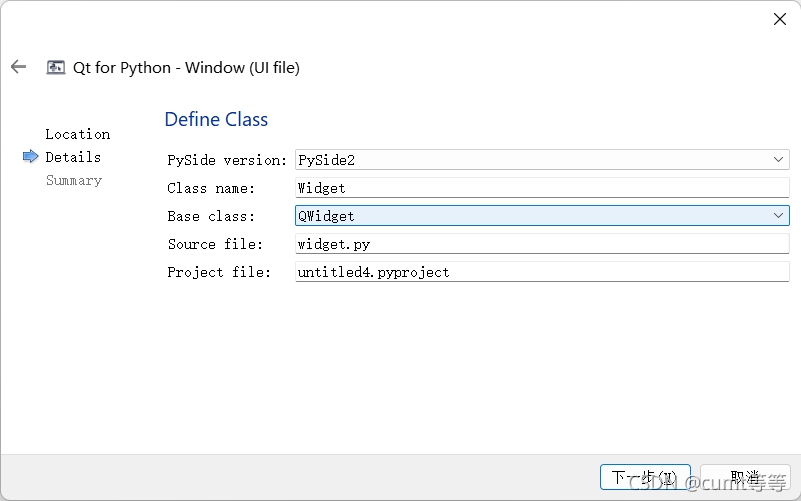Screen dimensions: 801x501
Task: Click the Source file label
Action: pyautogui.click(x=215, y=244)
